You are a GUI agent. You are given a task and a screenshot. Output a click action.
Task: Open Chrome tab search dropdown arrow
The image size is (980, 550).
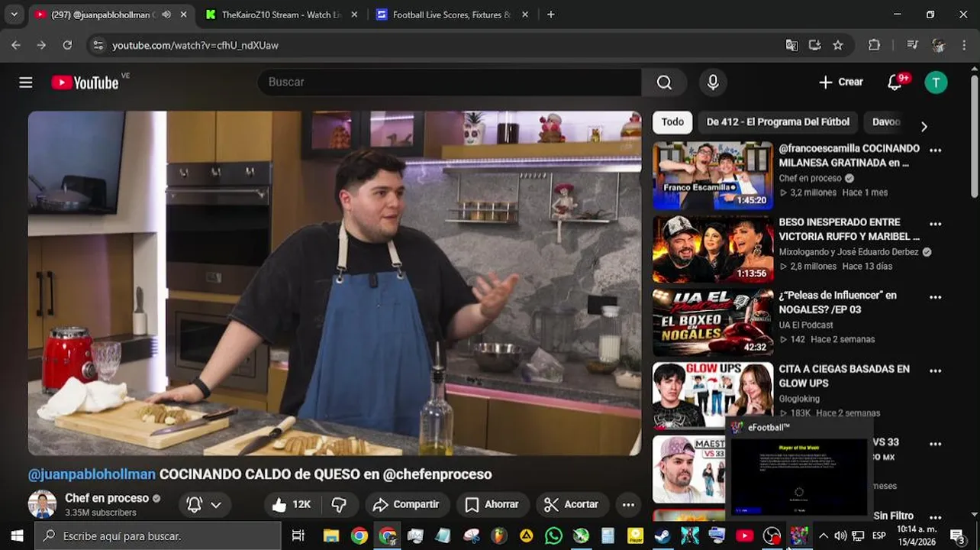point(14,15)
